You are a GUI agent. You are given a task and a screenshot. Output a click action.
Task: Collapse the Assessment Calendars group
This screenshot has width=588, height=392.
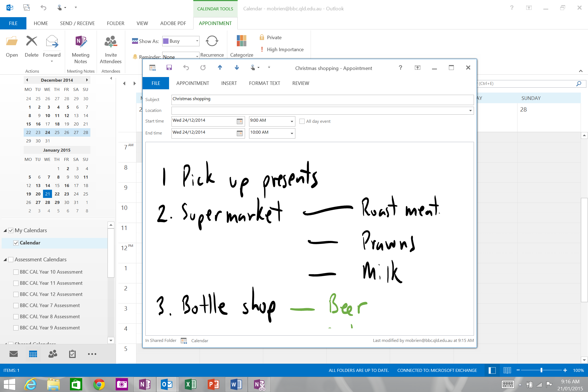click(5, 260)
